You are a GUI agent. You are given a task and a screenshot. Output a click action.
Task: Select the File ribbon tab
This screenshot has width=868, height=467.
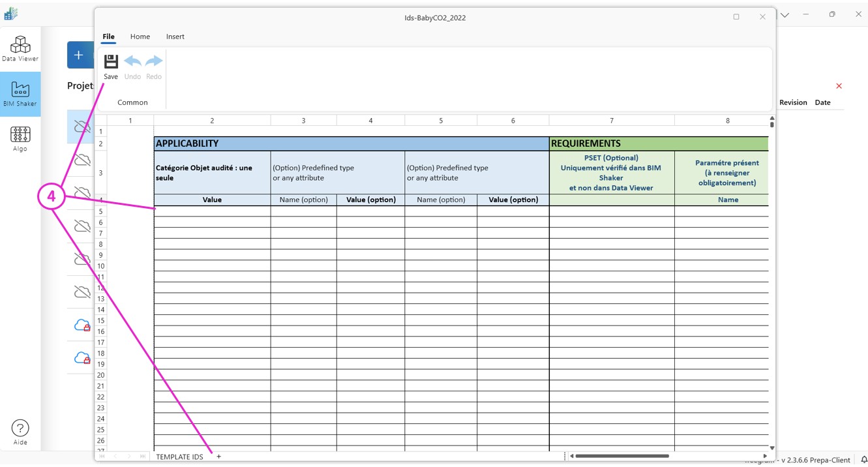(x=108, y=37)
